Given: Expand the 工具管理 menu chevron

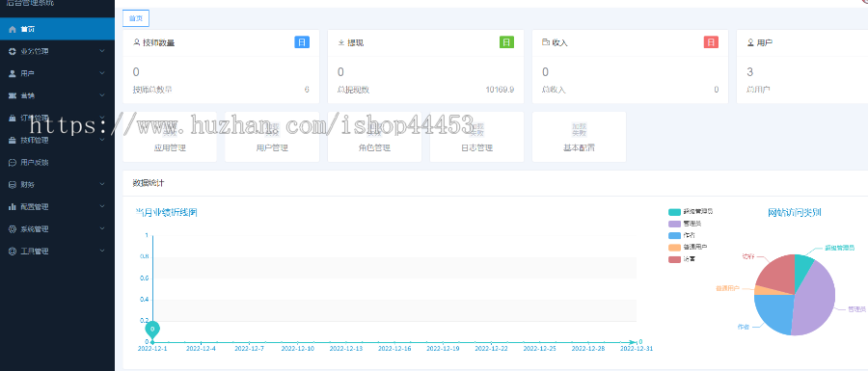Looking at the screenshot, I should coord(102,251).
